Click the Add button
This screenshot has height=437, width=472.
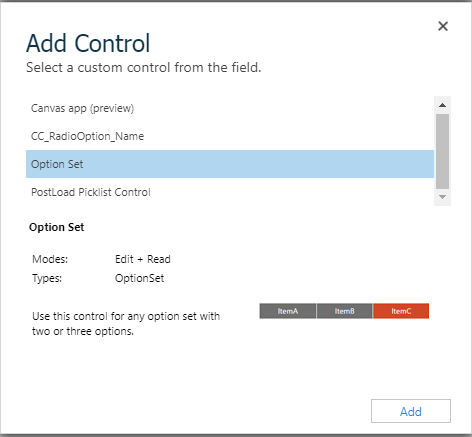click(411, 411)
